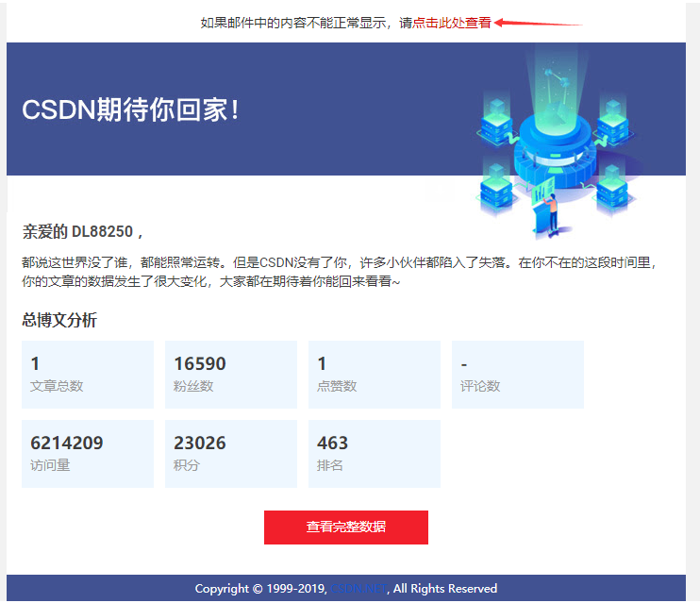Click the 查看完整数据 red button
This screenshot has height=603, width=700.
(x=346, y=528)
